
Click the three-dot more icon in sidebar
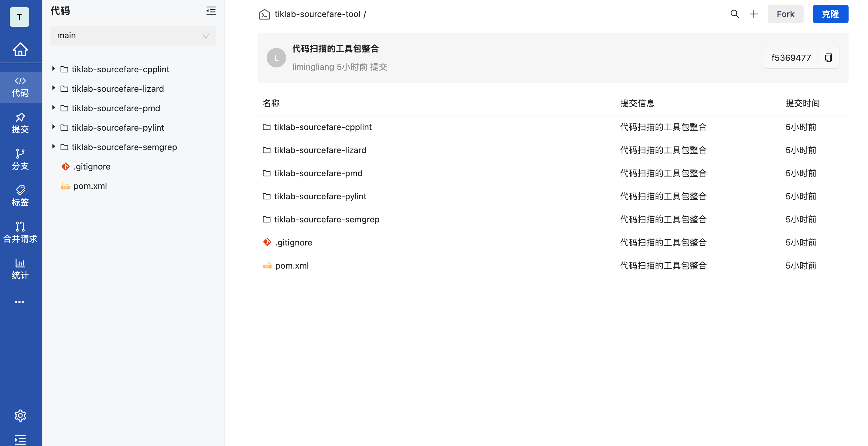pos(19,302)
